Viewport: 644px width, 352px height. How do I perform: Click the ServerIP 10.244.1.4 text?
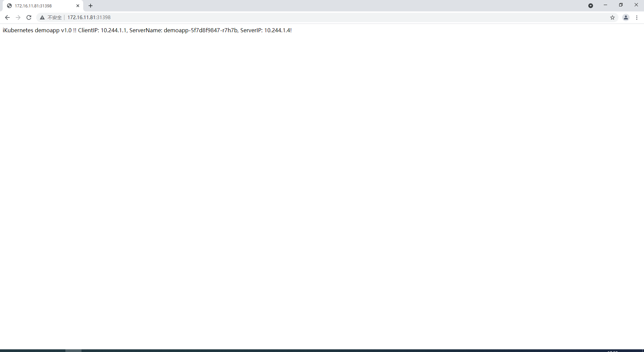(265, 30)
